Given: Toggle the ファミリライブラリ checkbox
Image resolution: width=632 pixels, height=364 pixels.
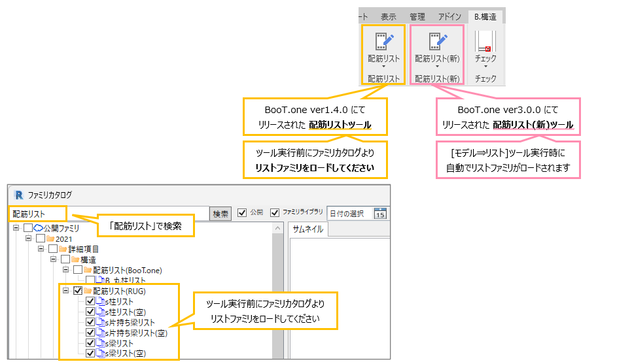Looking at the screenshot, I should click(275, 212).
